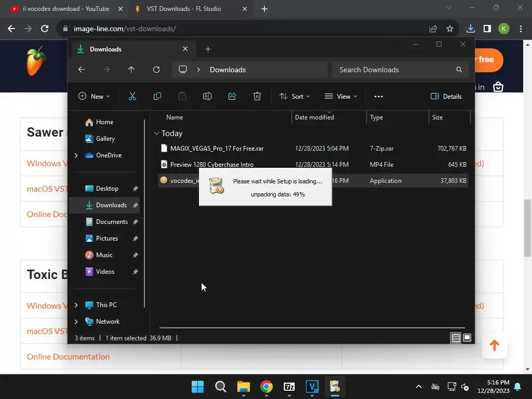
Task: Click the Online Documentation link under Toxic
Action: point(68,356)
